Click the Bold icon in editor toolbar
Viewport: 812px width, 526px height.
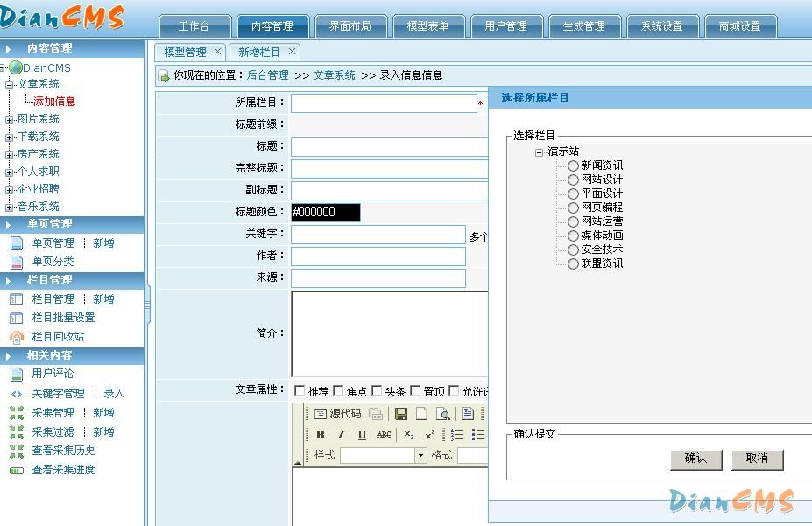click(321, 435)
